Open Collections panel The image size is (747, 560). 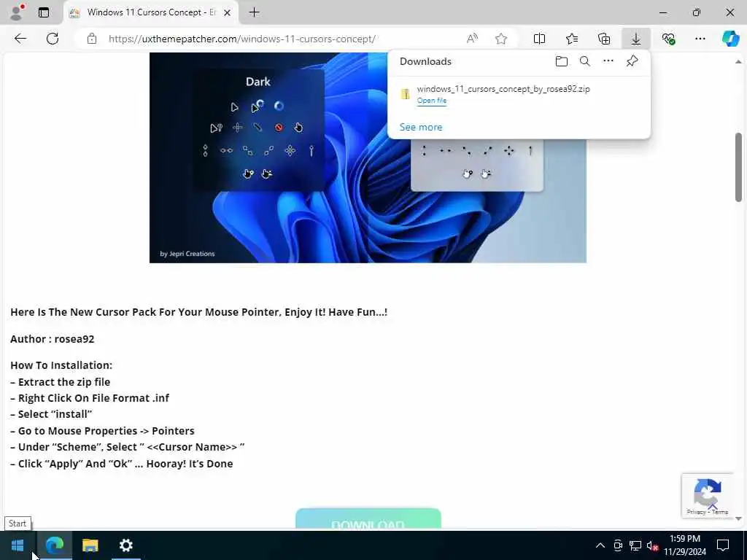point(604,39)
